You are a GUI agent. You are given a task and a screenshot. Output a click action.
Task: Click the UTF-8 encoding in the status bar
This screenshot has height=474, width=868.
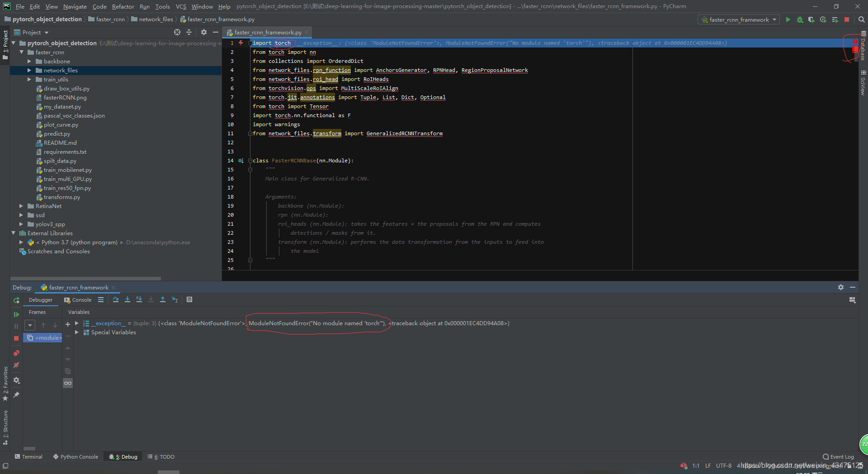(x=723, y=465)
